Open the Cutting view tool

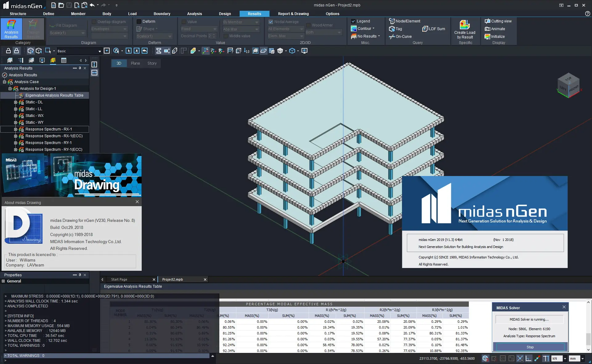pyautogui.click(x=498, y=21)
